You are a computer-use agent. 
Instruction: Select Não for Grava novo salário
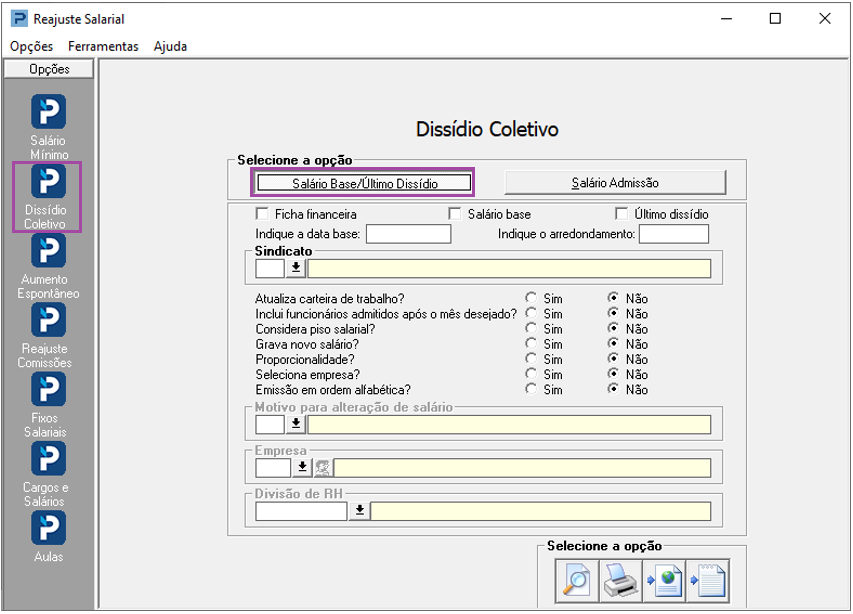pyautogui.click(x=613, y=344)
